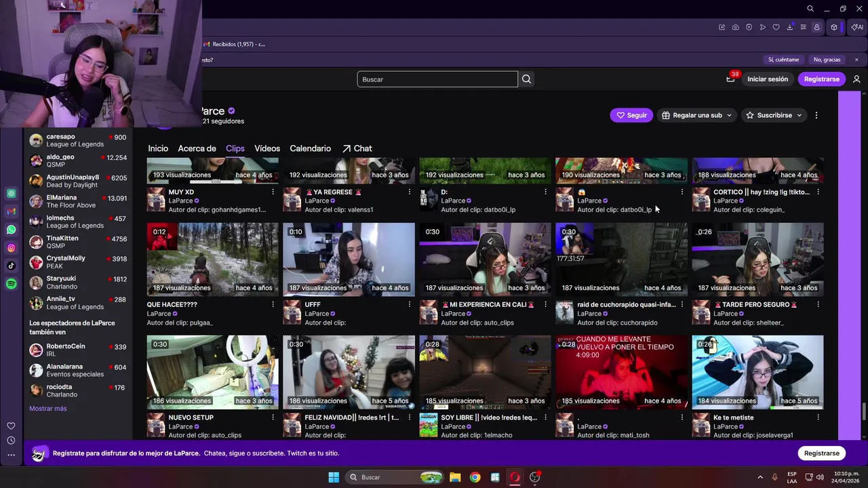Switch to the Vídeos tab
Viewport: 868px width, 488px height.
click(x=267, y=148)
